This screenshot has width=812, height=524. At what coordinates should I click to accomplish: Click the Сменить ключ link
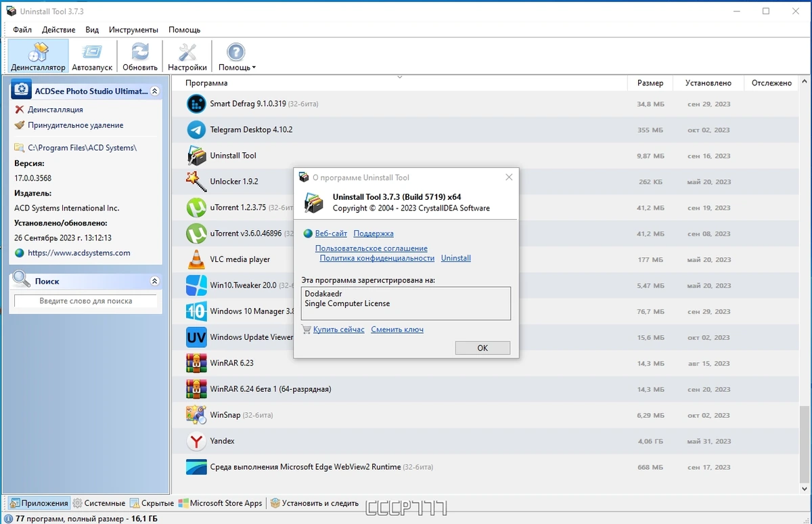[397, 330]
